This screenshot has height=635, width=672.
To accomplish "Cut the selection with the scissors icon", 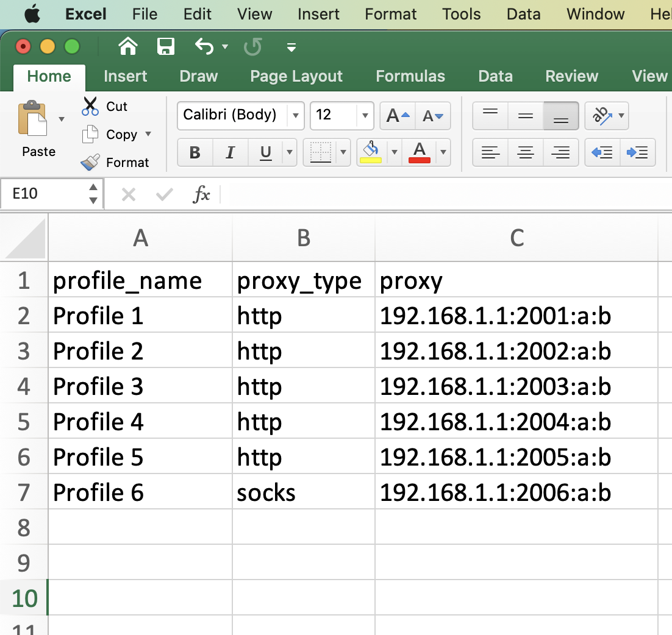I will coord(90,106).
